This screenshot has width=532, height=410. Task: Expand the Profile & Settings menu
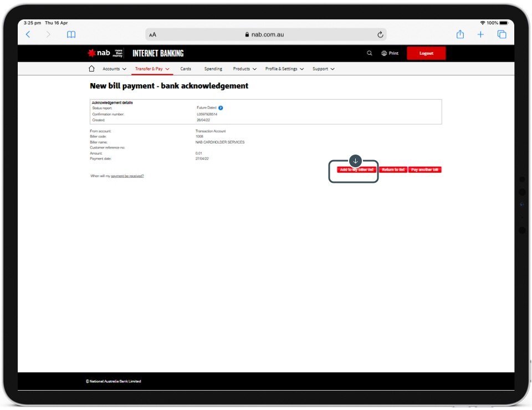[x=284, y=69]
